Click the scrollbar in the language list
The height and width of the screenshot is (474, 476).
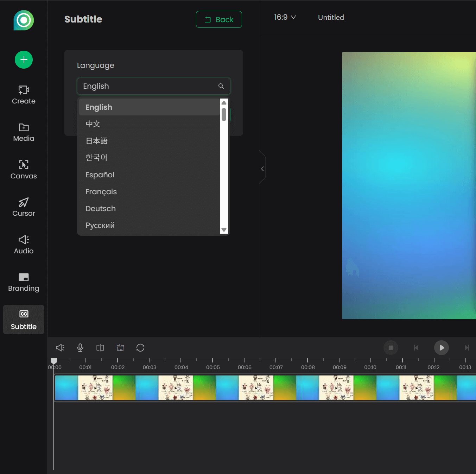coord(224,114)
